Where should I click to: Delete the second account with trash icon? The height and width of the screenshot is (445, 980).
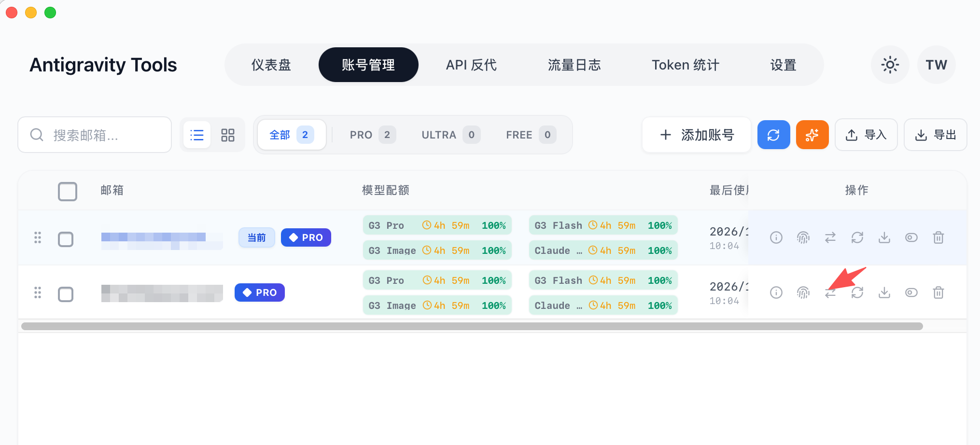938,292
